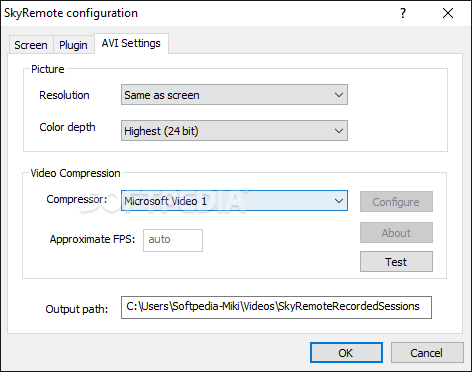Click the Configure button
472x372 pixels.
click(396, 202)
